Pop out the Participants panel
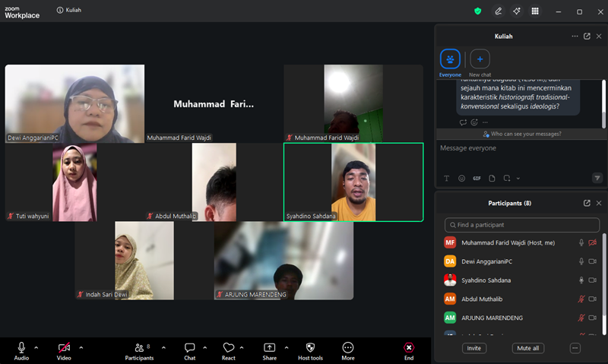 [x=587, y=203]
